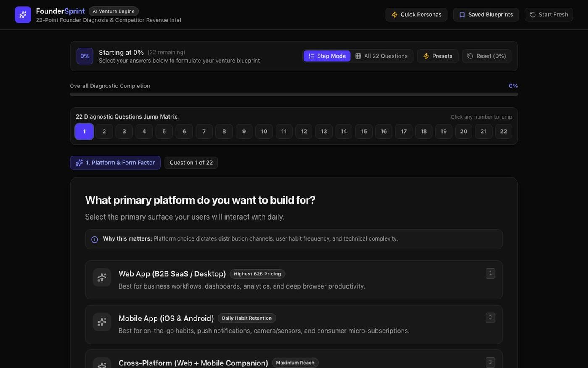Select Cross-Platform (Web + Mobile Companion) option
The height and width of the screenshot is (368, 588).
tap(294, 359)
